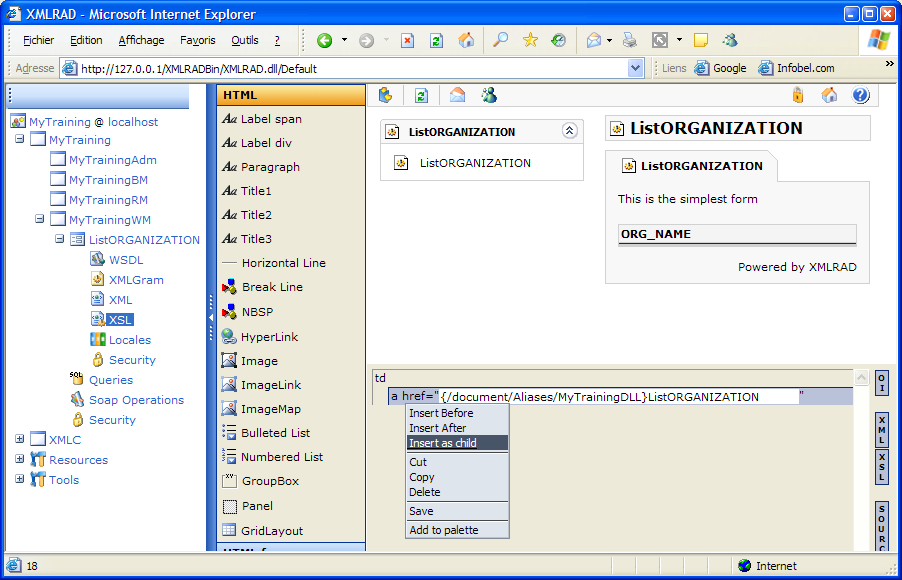Screen dimensions: 902x580
Task: Open the help question mark icon
Action: [860, 95]
